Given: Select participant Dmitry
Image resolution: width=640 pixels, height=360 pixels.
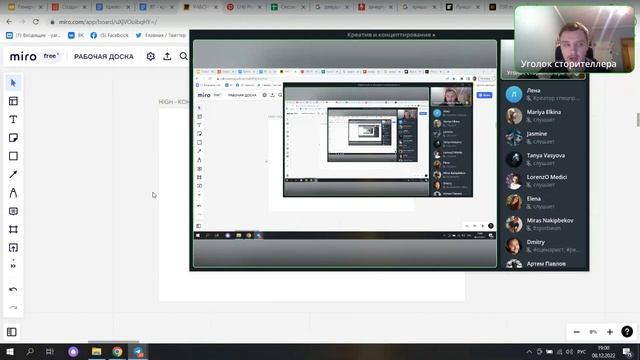Looking at the screenshot, I should pyautogui.click(x=543, y=246).
